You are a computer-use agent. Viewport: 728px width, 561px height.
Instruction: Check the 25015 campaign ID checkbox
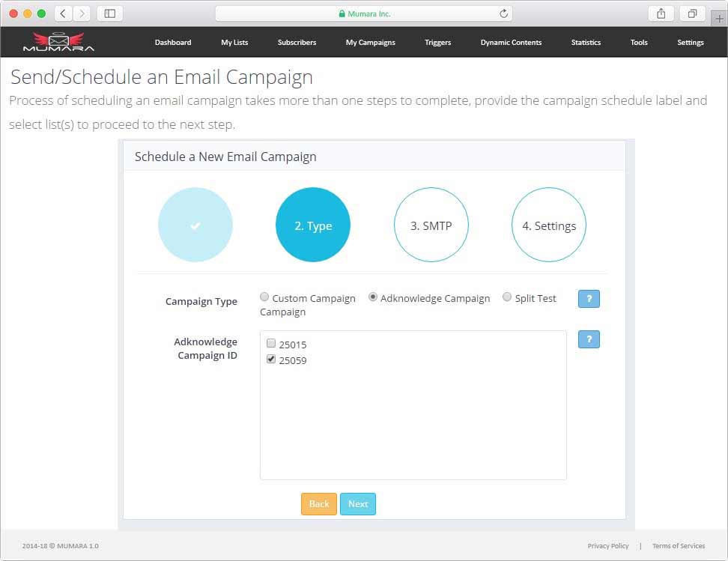(271, 344)
